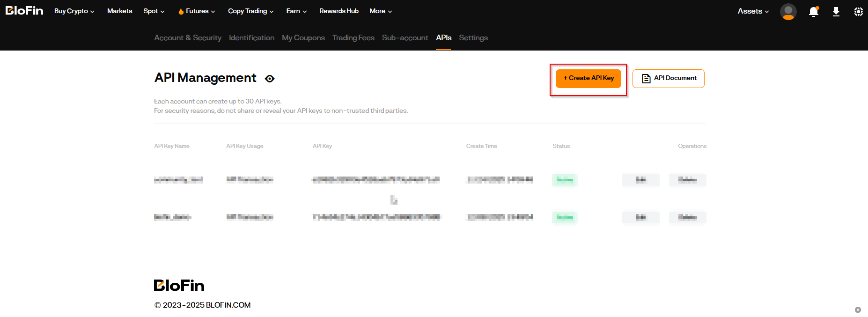Click the BloFin footer logo
Image resolution: width=868 pixels, height=317 pixels.
pyautogui.click(x=179, y=285)
